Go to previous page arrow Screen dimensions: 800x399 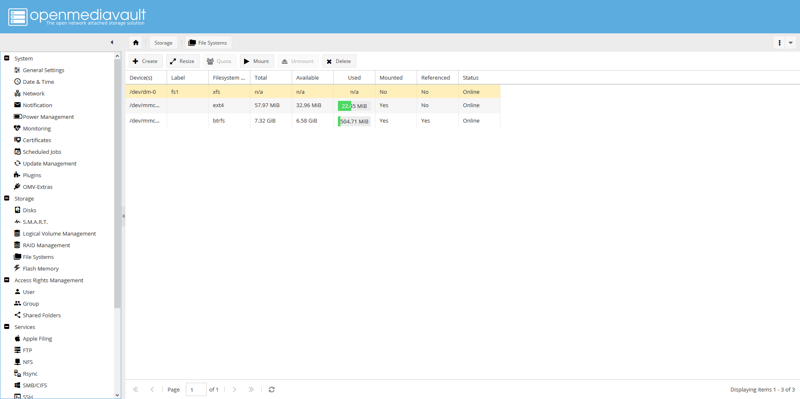(152, 389)
